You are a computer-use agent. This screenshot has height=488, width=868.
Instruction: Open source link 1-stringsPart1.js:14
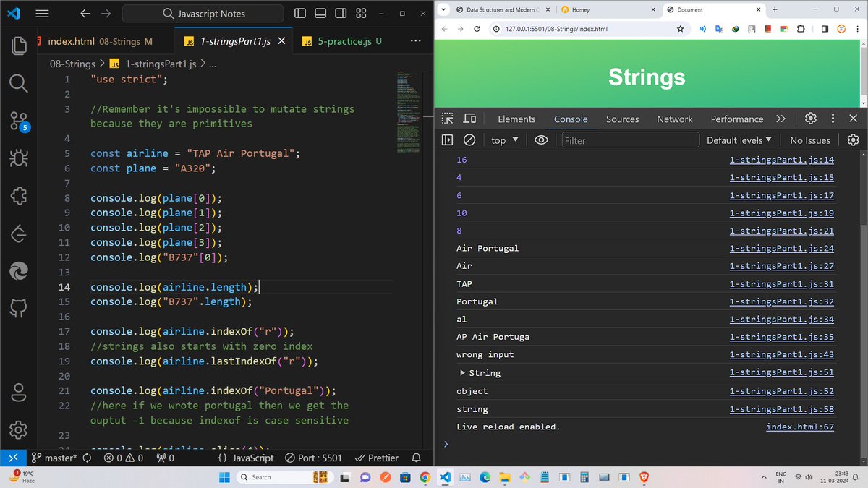(781, 160)
